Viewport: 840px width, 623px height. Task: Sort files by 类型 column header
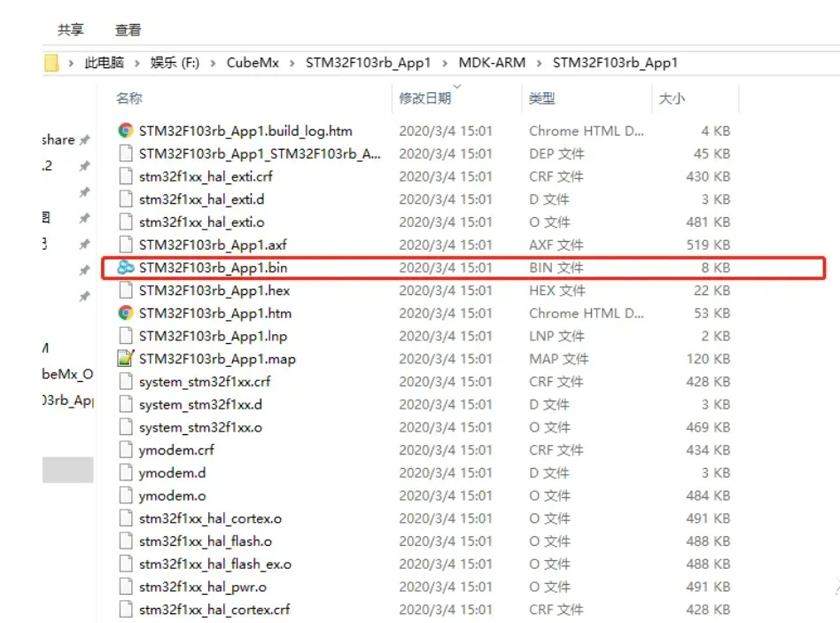541,98
